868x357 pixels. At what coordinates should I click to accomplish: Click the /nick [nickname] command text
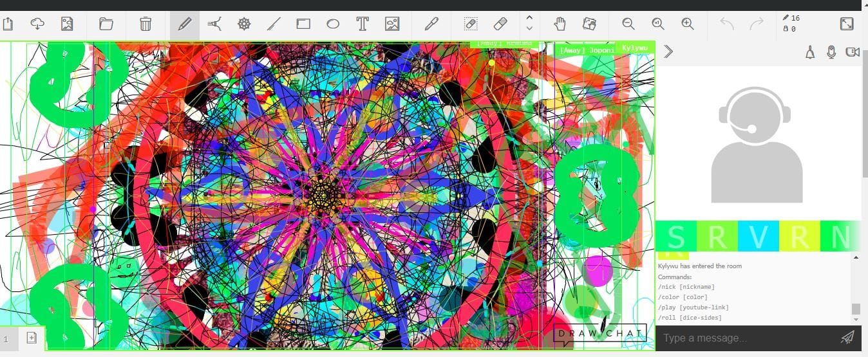tap(686, 287)
